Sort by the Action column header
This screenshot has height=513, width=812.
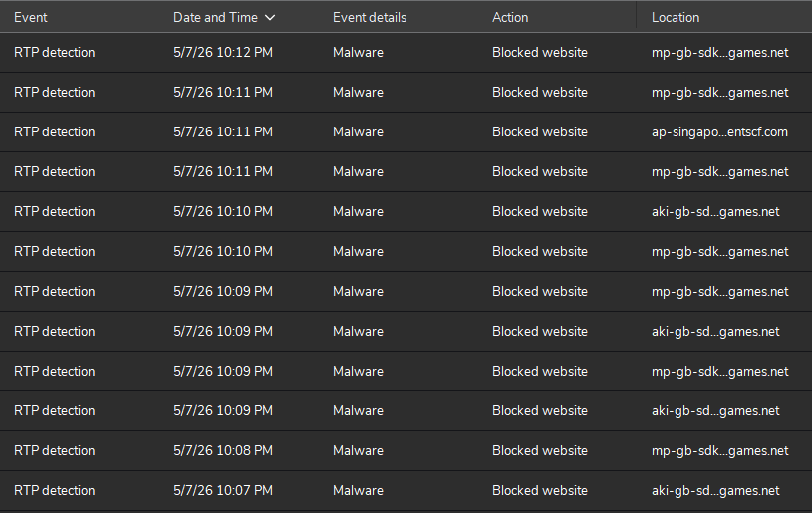click(510, 18)
